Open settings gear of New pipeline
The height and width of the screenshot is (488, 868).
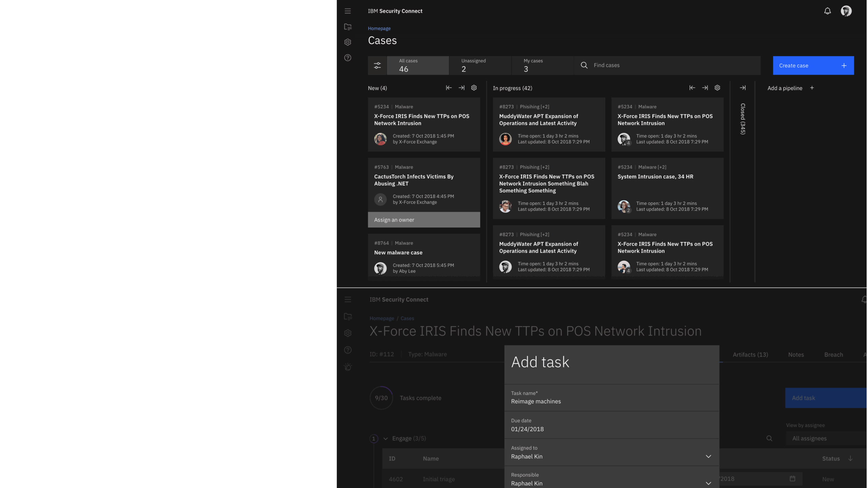(474, 88)
